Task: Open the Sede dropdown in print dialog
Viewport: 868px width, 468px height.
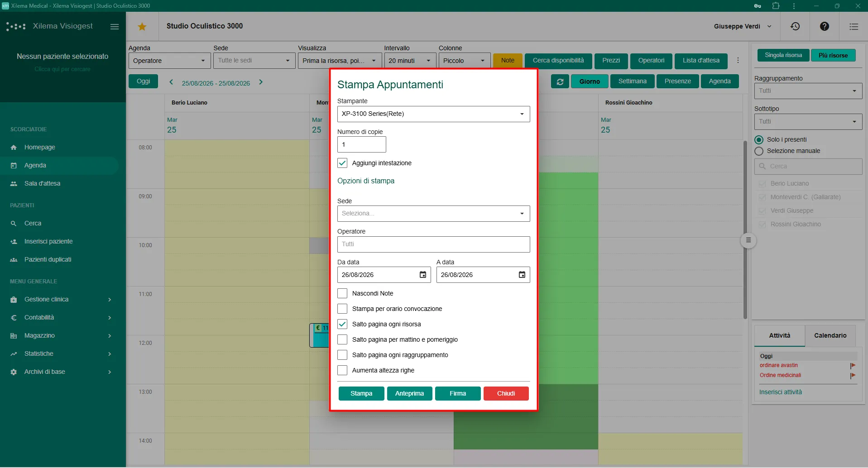Action: (433, 214)
